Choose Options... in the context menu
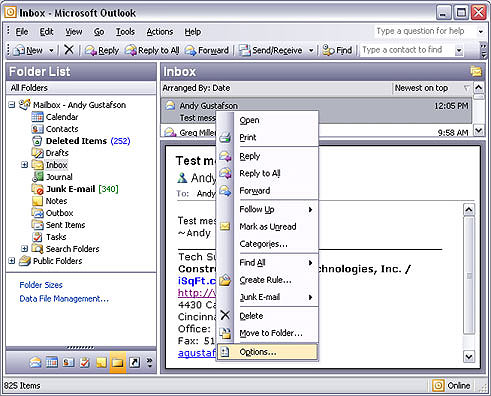The image size is (491, 396). click(x=268, y=352)
